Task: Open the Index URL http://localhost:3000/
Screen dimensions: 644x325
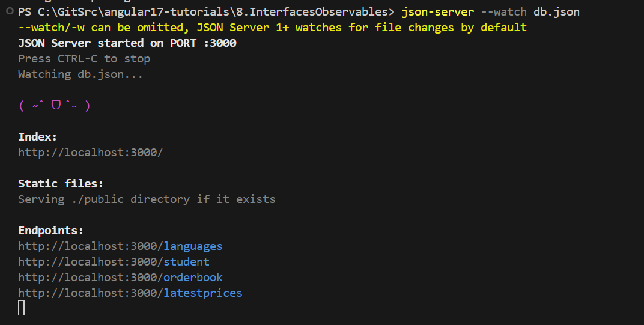Action: pyautogui.click(x=90, y=153)
